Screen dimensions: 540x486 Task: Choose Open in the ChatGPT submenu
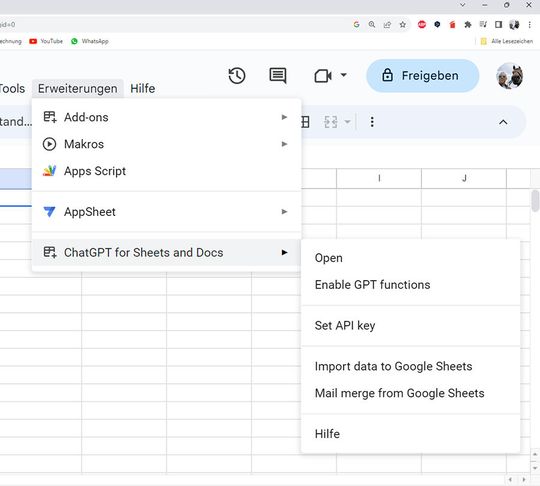click(x=411, y=258)
